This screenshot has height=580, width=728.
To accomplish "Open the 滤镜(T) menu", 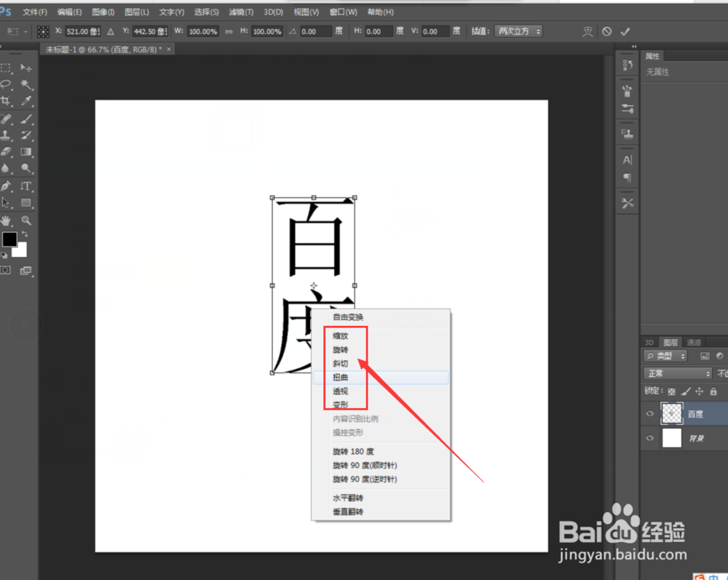I will 241,12.
